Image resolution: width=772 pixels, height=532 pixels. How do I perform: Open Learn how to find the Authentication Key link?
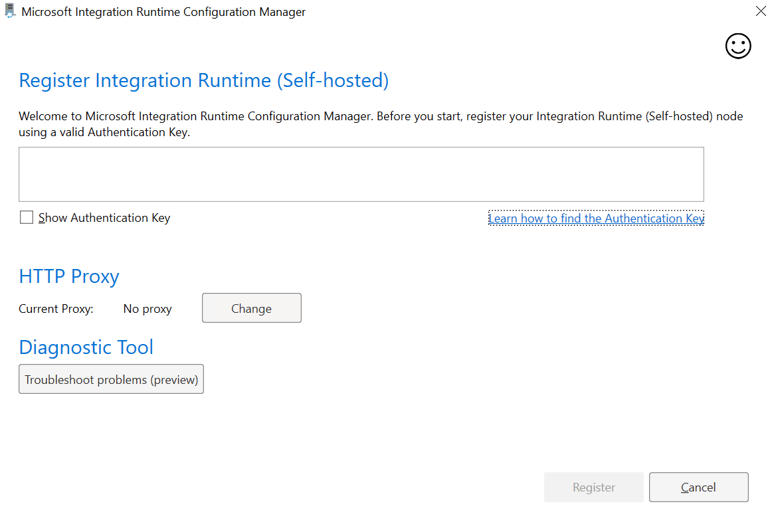coord(596,218)
